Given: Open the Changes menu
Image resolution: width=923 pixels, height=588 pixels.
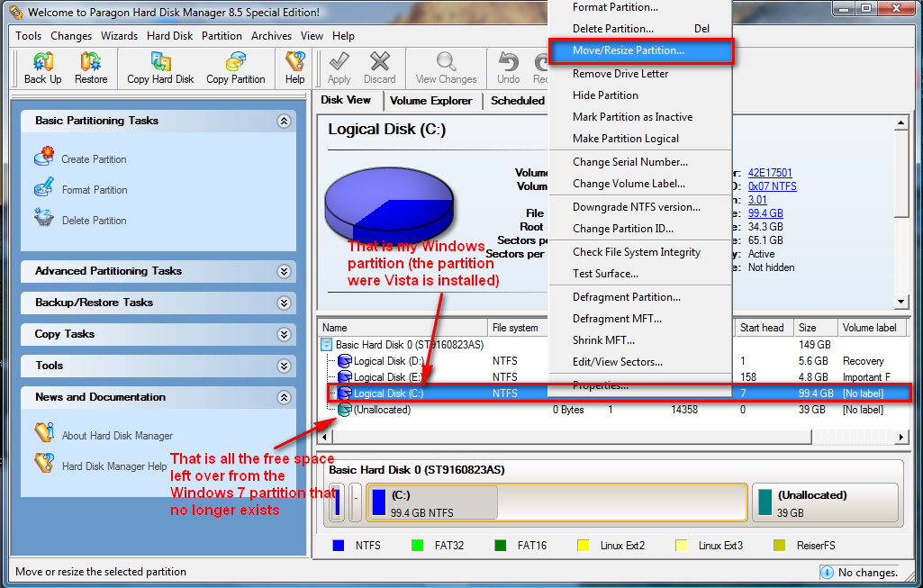Looking at the screenshot, I should pyautogui.click(x=71, y=36).
